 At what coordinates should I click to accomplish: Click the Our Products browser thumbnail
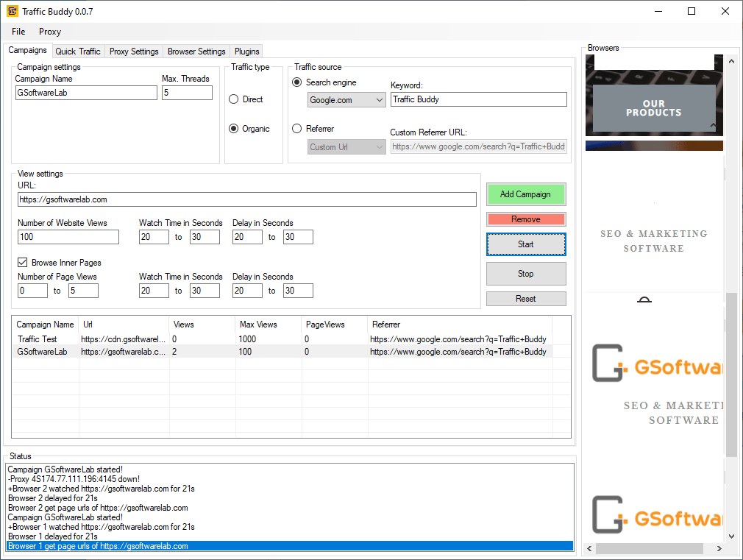pos(654,108)
